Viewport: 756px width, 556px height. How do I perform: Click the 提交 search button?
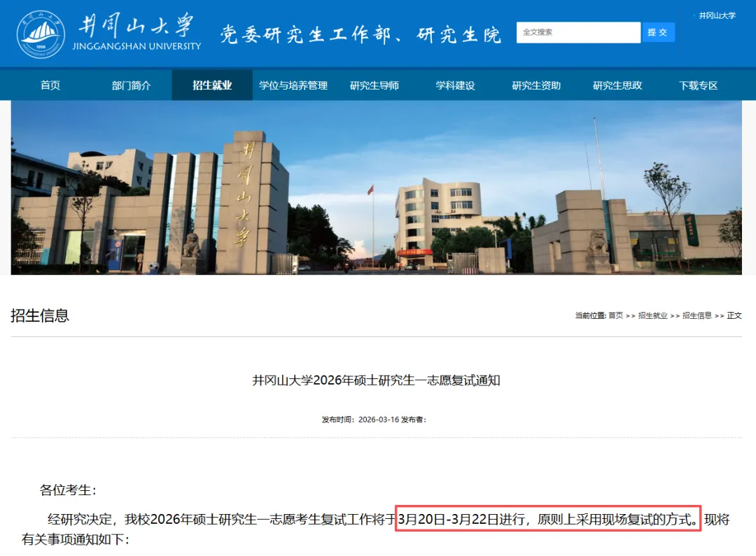click(657, 32)
